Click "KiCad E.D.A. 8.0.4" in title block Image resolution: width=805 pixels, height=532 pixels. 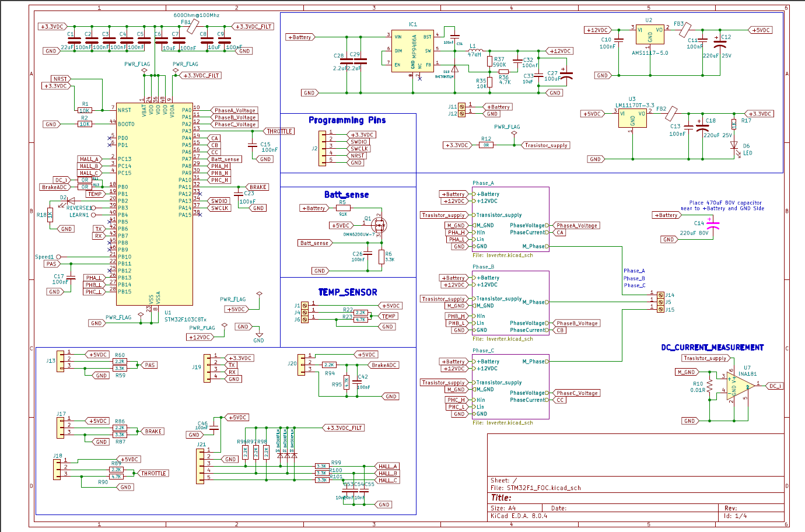coord(519,516)
